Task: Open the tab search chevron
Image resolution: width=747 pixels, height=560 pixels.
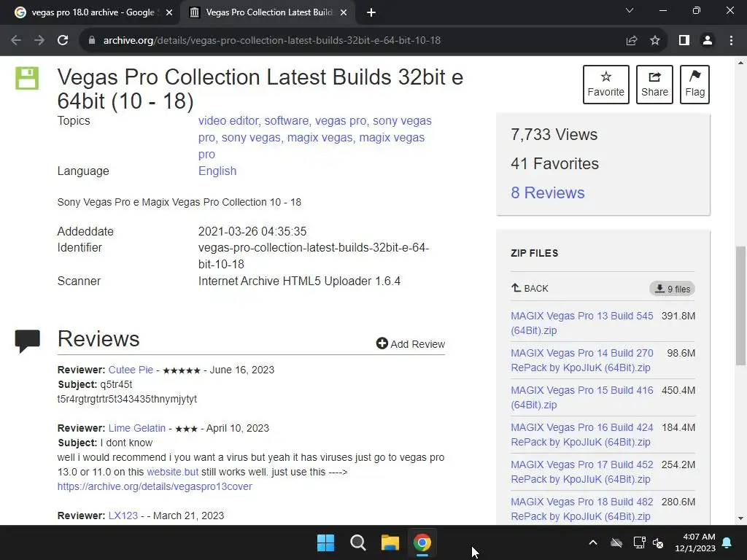Action: point(630,10)
